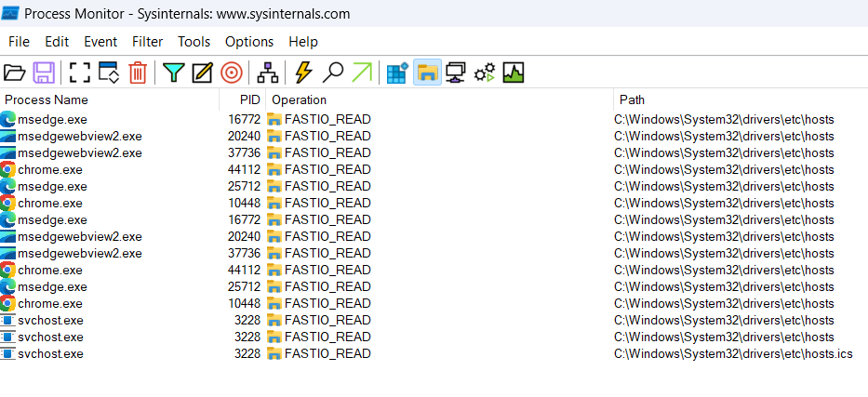Open the Options menu

pyautogui.click(x=249, y=42)
